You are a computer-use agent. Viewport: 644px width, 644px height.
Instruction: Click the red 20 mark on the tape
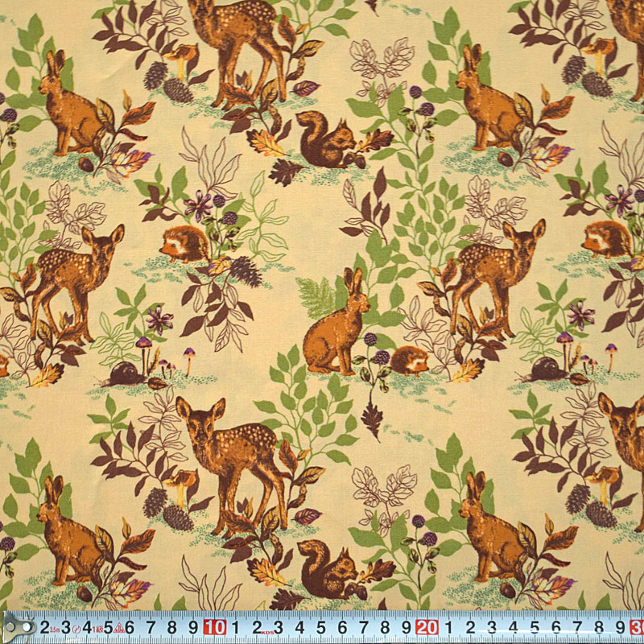(427, 627)
